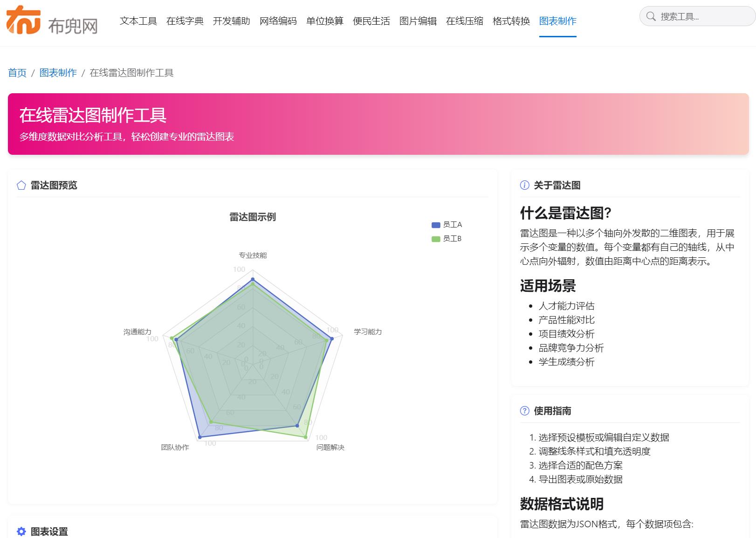Click guide step 导出图表或原始数据

(x=581, y=479)
